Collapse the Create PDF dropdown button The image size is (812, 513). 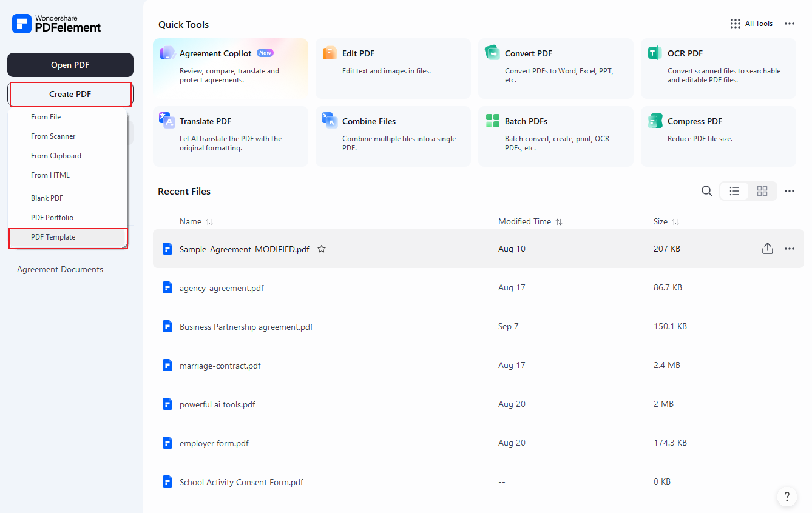(70, 94)
